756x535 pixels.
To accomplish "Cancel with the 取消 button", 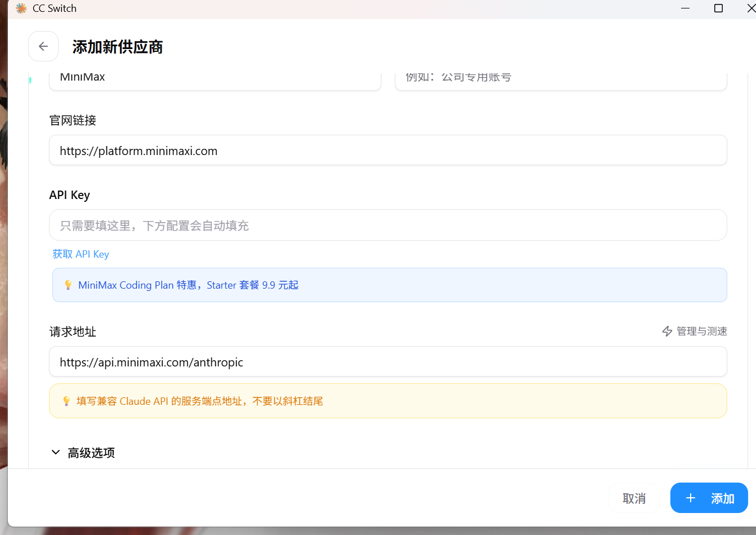I will point(634,498).
